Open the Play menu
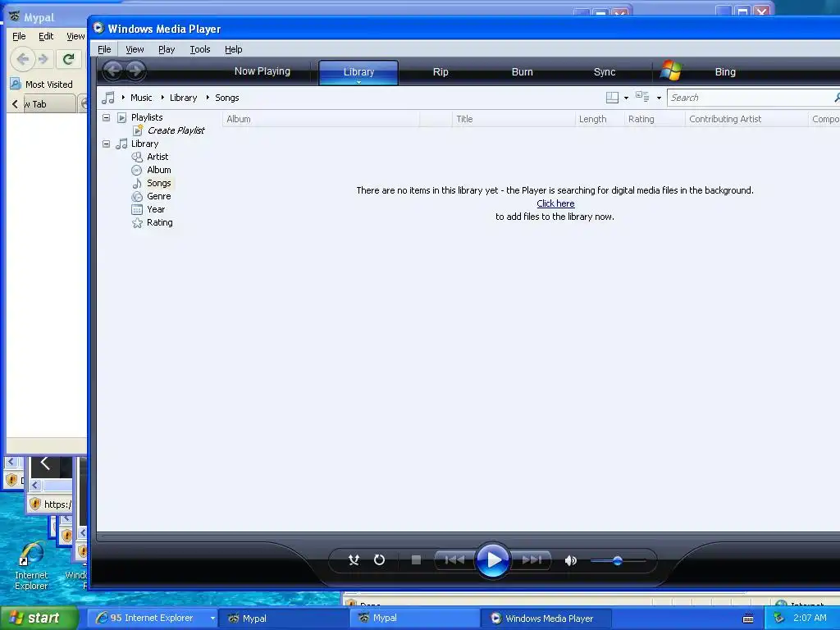 [166, 49]
